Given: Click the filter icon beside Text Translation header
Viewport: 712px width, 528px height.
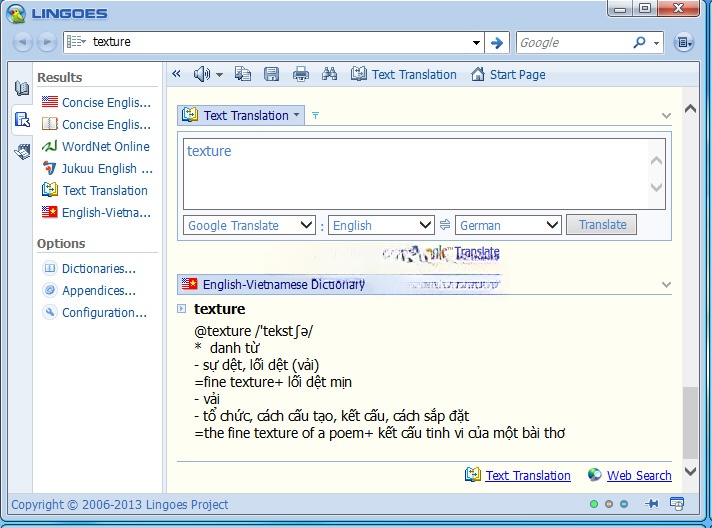Looking at the screenshot, I should pyautogui.click(x=315, y=116).
